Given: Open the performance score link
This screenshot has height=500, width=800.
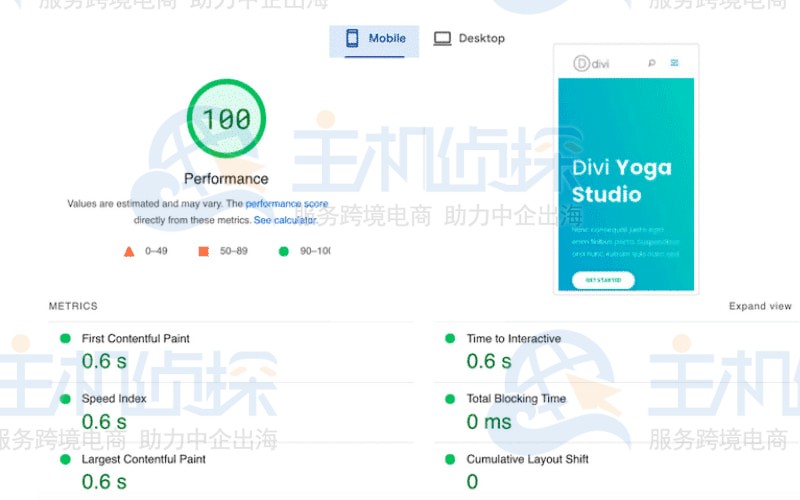Looking at the screenshot, I should 287,204.
